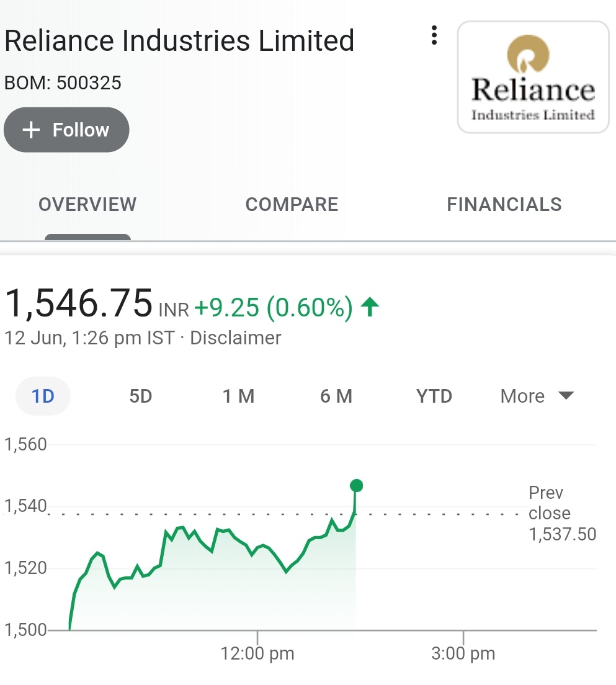616x685 pixels.
Task: Switch to the Overview tab
Action: tap(87, 205)
